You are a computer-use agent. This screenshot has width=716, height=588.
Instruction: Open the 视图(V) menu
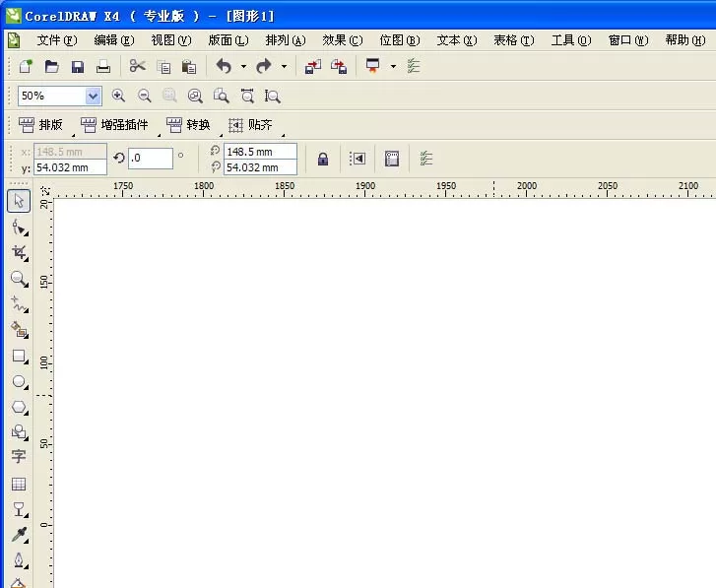tap(171, 40)
